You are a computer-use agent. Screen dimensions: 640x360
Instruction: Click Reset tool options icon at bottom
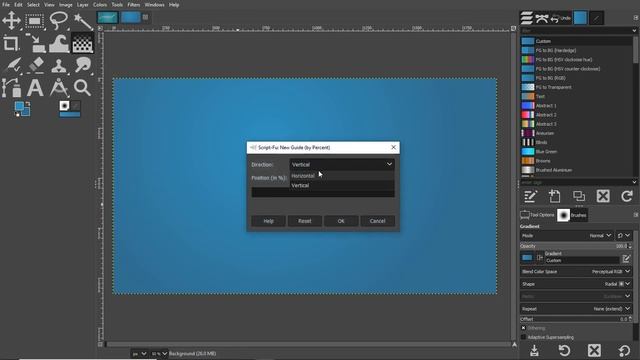pos(624,350)
